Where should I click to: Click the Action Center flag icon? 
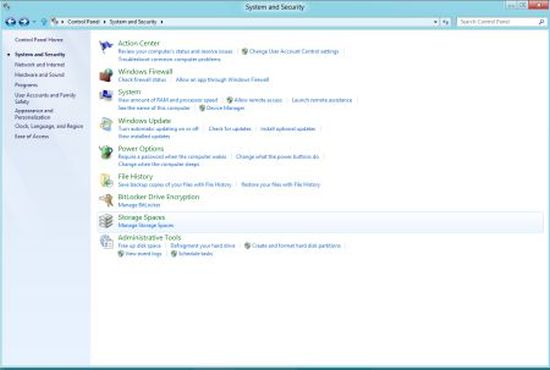tap(106, 46)
